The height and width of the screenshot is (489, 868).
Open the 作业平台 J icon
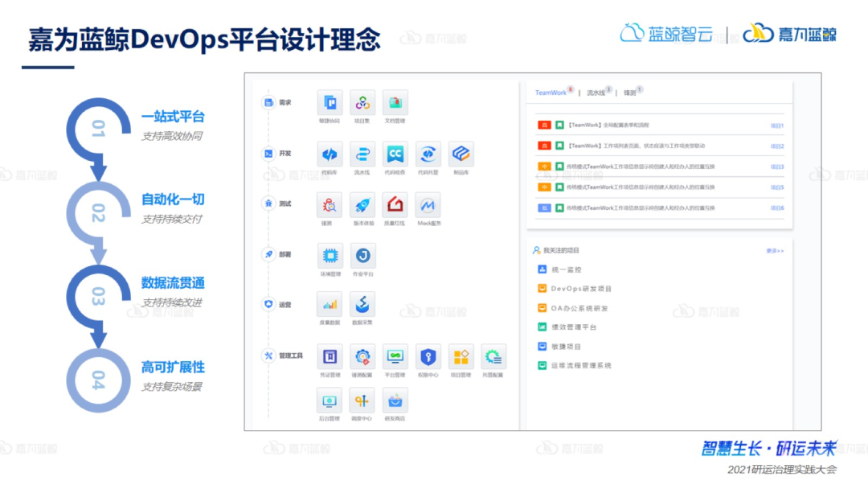[x=362, y=255]
